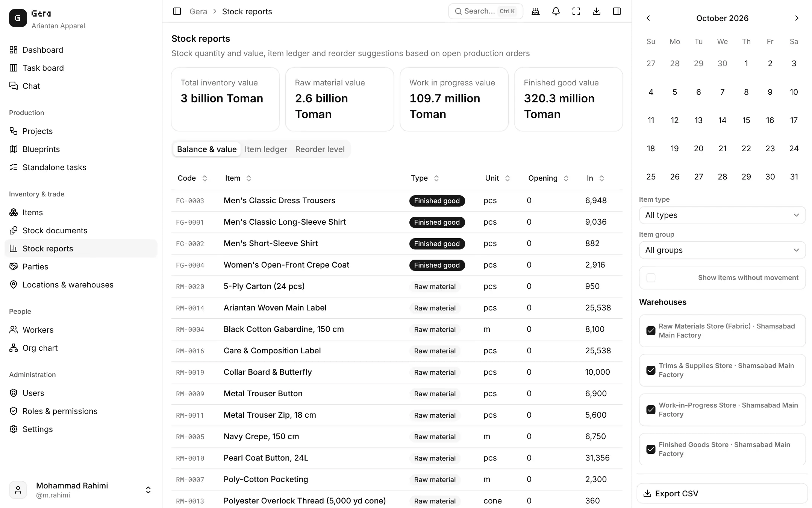Go to previous month in calendar
The width and height of the screenshot is (812, 508).
pos(648,18)
